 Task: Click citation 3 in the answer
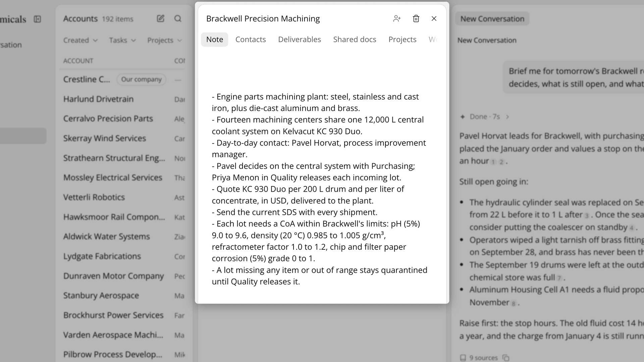(x=587, y=216)
